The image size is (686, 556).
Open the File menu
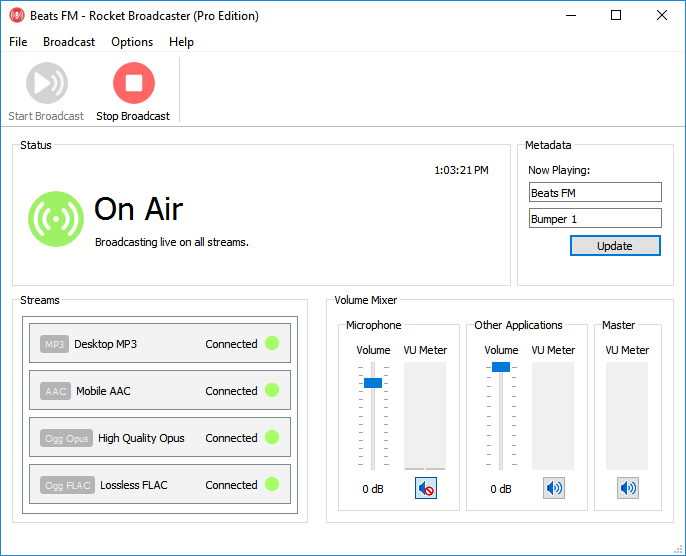click(x=18, y=42)
